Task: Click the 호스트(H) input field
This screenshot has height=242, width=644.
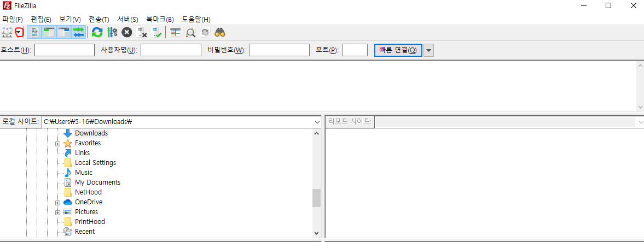Action: (x=65, y=50)
